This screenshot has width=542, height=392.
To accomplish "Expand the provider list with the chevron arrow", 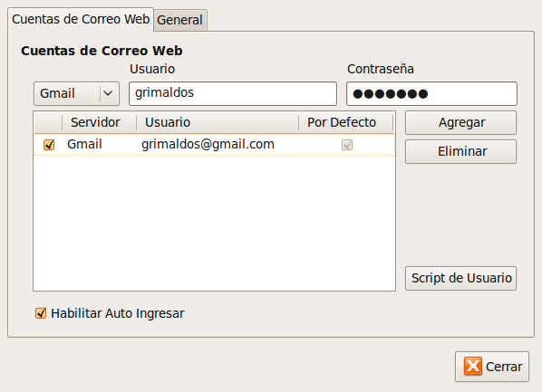I will [108, 93].
